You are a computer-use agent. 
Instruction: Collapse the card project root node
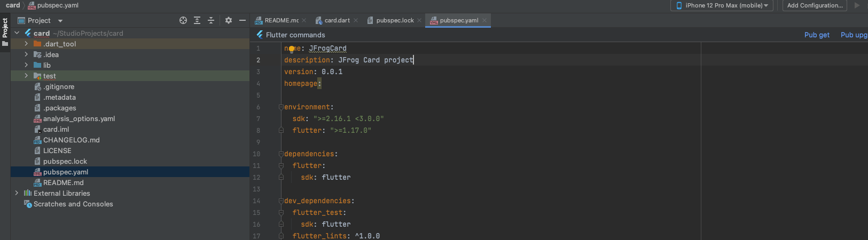pyautogui.click(x=17, y=33)
